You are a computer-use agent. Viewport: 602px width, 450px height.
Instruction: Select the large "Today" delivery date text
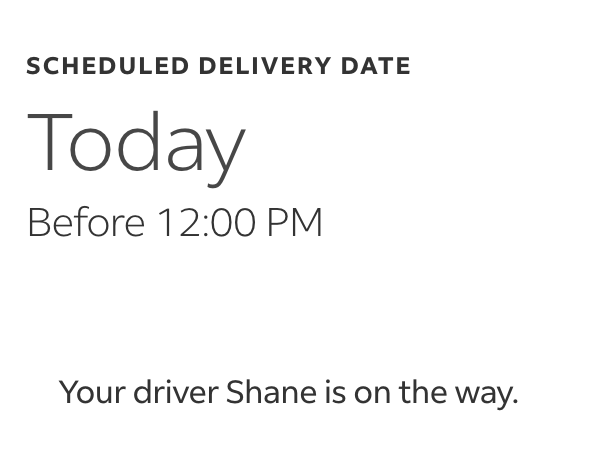[x=136, y=144]
